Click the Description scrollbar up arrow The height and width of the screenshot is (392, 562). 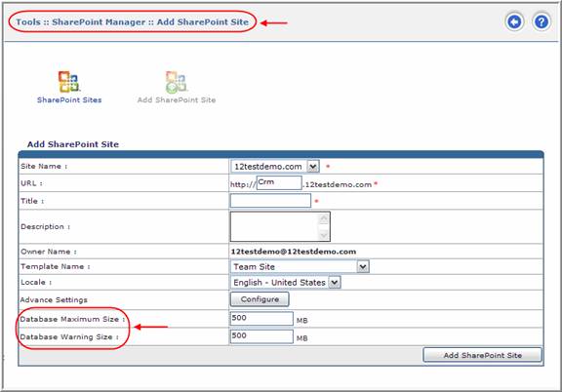(324, 218)
